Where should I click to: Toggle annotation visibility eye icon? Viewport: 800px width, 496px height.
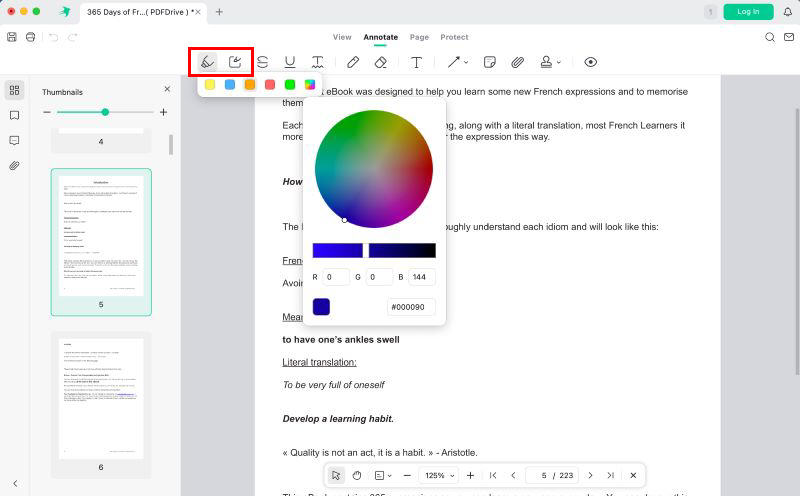pyautogui.click(x=590, y=62)
